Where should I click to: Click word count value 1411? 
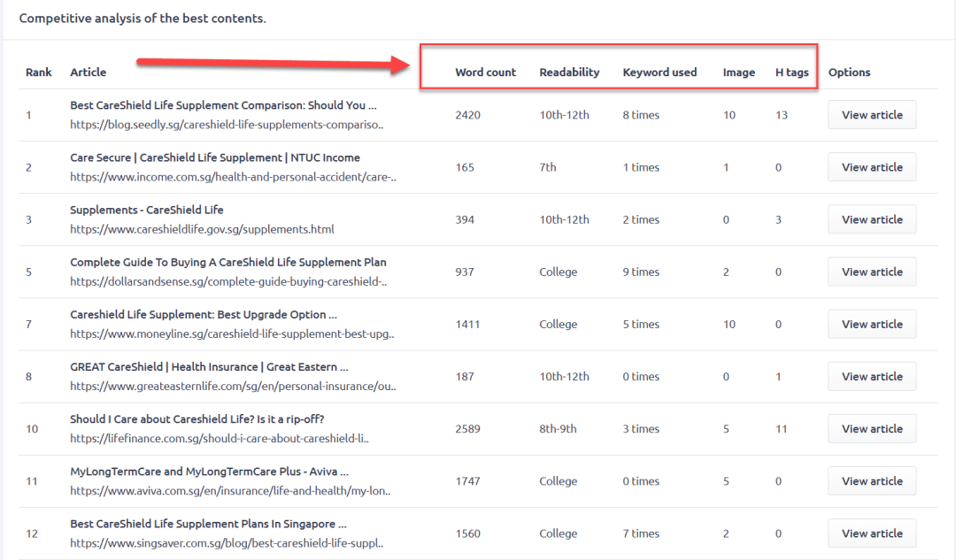(467, 325)
